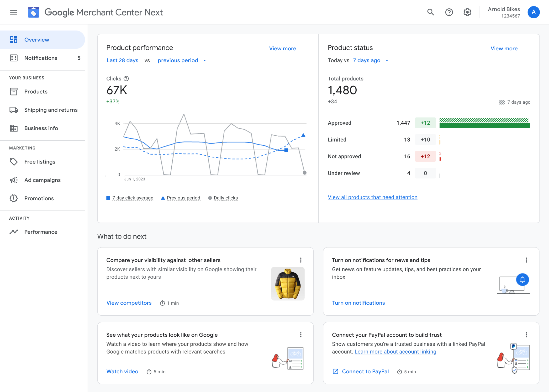Open the hamburger main menu
Image resolution: width=549 pixels, height=392 pixels.
[x=14, y=12]
